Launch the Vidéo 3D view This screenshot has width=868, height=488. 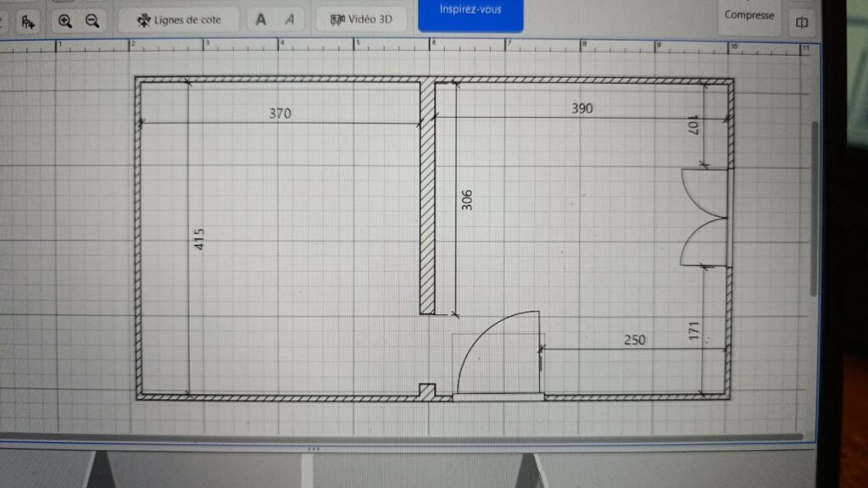361,19
